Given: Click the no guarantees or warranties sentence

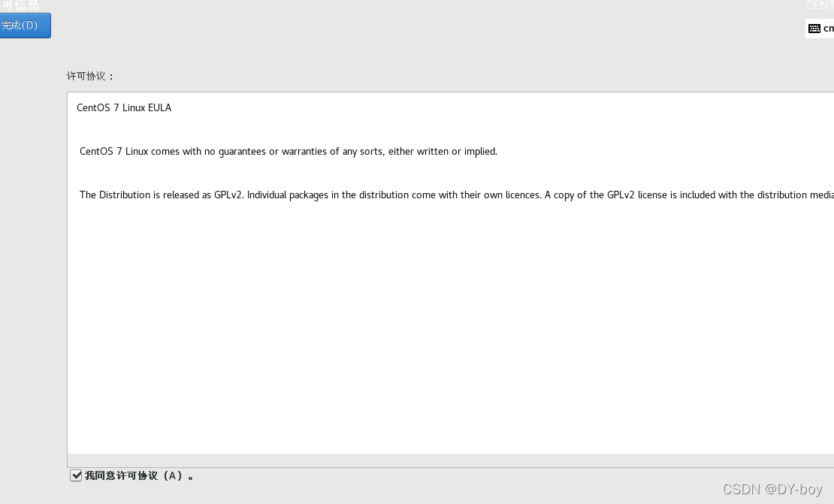Looking at the screenshot, I should [289, 152].
